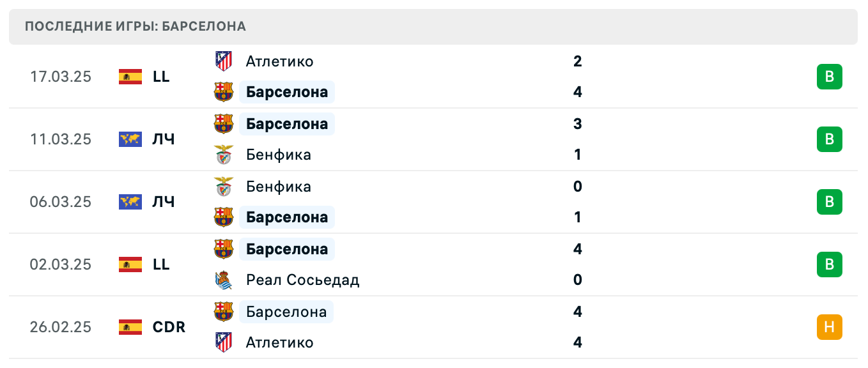Click the Champions League icon next to 11.03.25
This screenshot has width=868, height=368.
pos(130,139)
